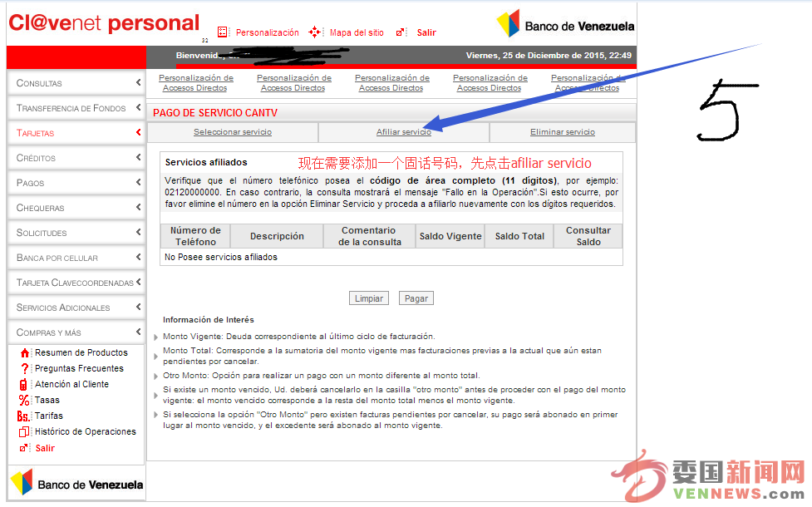Viewport: 812px width, 507px height.
Task: Click the Limpiar button
Action: (x=369, y=298)
